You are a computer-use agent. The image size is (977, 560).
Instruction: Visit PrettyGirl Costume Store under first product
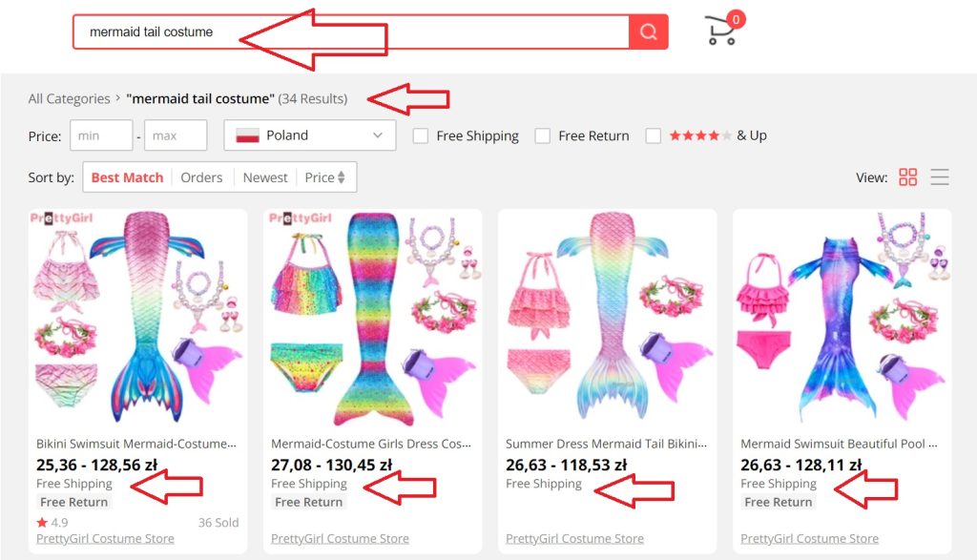[x=105, y=538]
